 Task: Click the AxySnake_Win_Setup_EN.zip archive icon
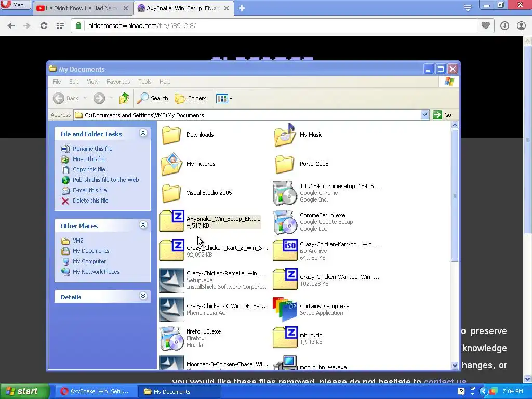(x=172, y=221)
